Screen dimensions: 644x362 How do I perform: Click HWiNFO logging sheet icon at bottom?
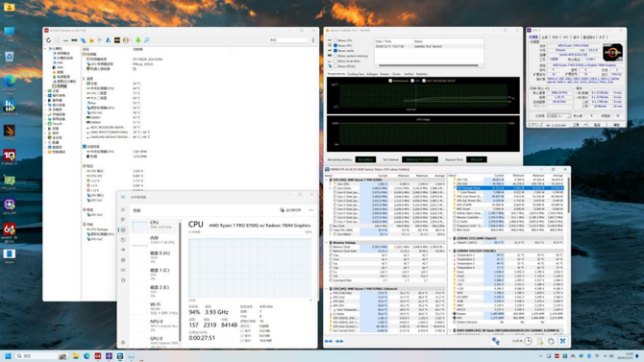pyautogui.click(x=539, y=341)
